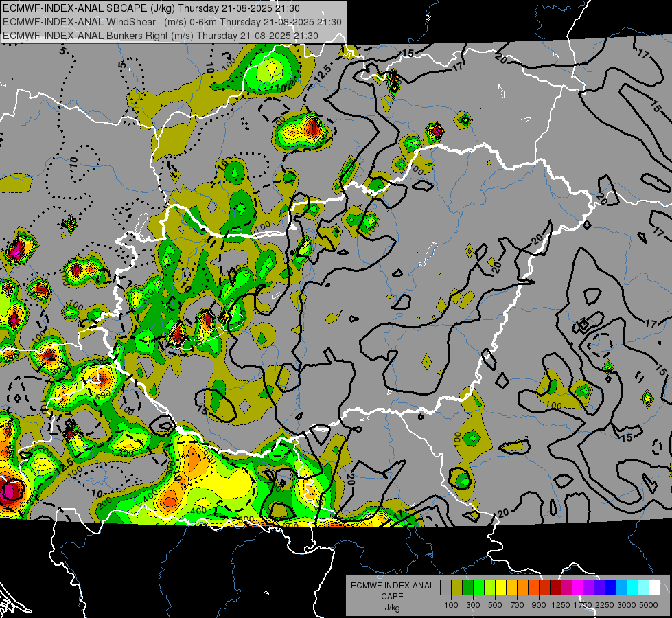Screen dimensions: 672x618
Task: Pick the dark green legend swatch
Action: coord(467,588)
